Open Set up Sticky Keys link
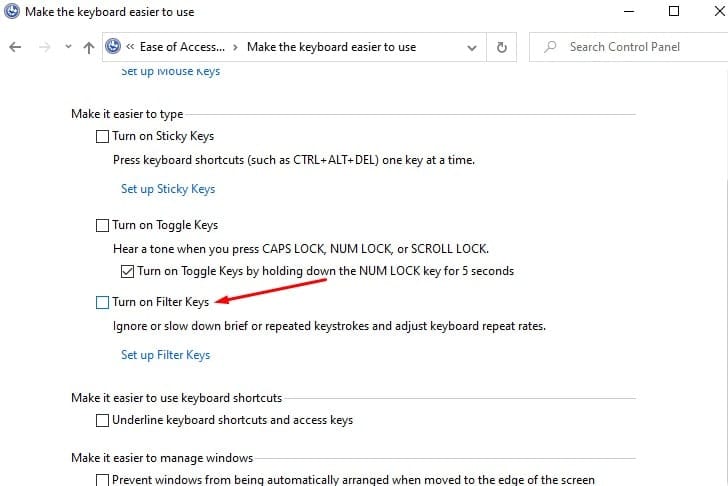Viewport: 728px width, 486px height. click(x=168, y=189)
